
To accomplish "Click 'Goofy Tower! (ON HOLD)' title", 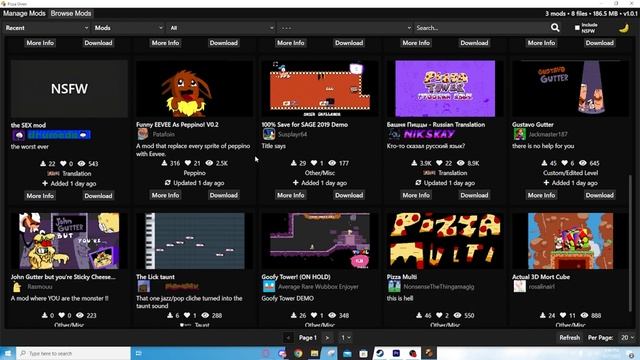I will point(296,277).
